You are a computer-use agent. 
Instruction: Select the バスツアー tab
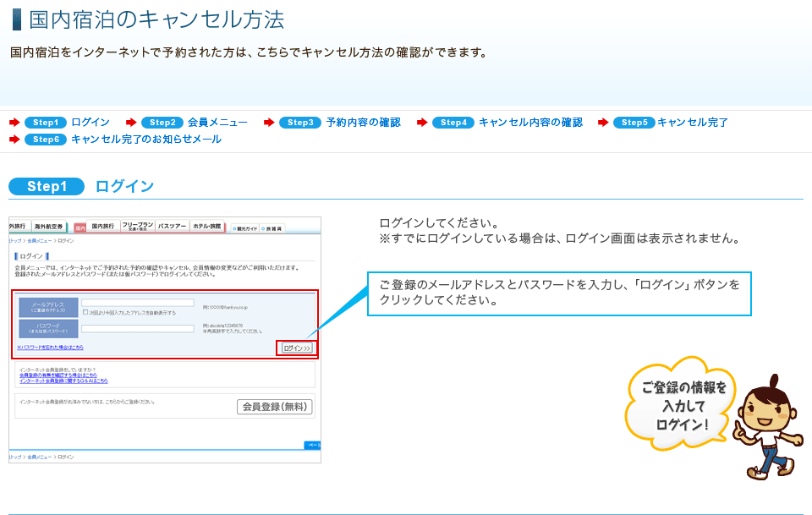tap(171, 225)
